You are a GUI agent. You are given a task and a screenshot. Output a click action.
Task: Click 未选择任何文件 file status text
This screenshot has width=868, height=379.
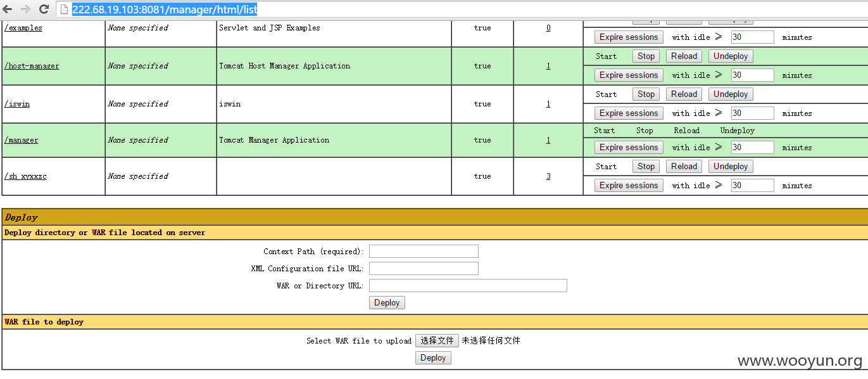click(x=491, y=341)
